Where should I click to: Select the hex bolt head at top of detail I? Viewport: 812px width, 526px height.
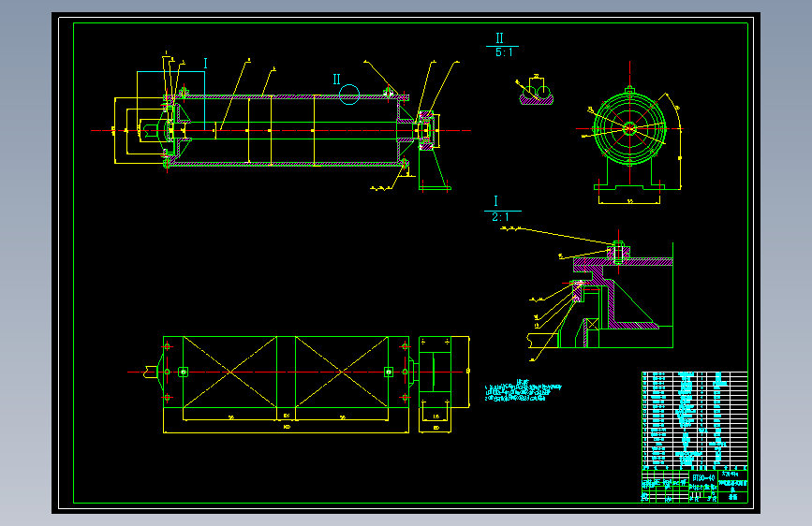click(x=618, y=245)
